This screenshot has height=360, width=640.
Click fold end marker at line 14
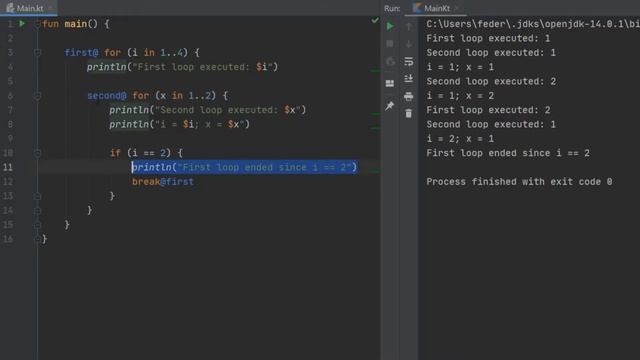pyautogui.click(x=37, y=211)
